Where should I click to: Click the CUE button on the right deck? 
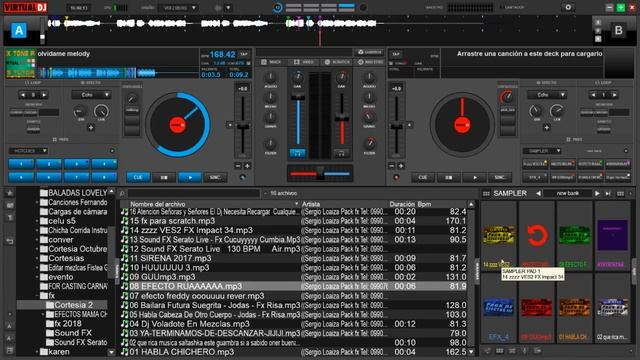click(422, 178)
